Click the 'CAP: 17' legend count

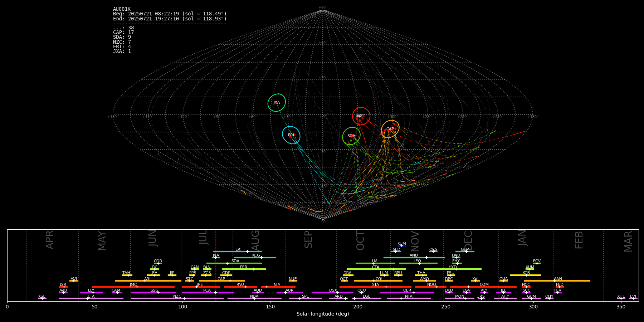click(x=123, y=33)
